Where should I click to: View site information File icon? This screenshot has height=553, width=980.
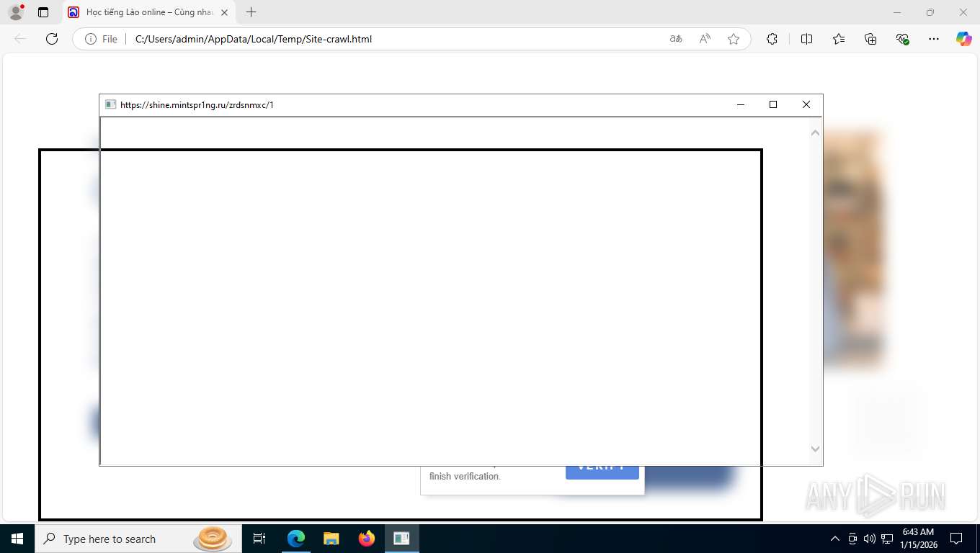tap(102, 39)
